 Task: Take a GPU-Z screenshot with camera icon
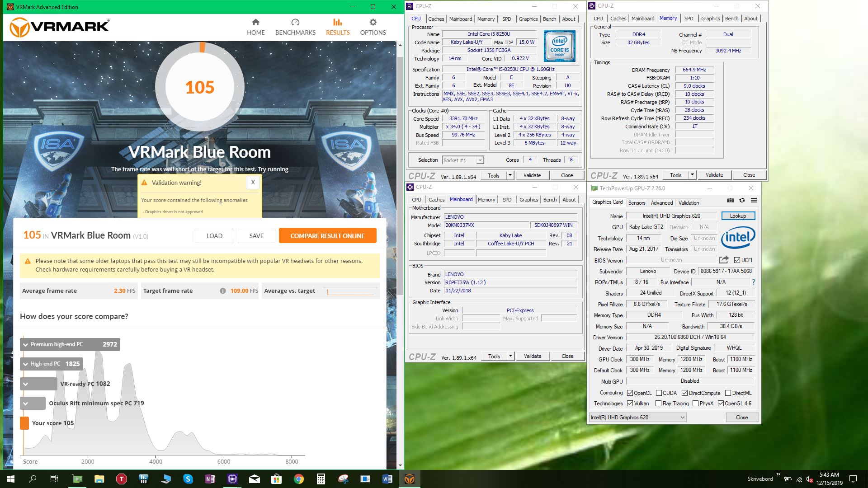pos(730,200)
